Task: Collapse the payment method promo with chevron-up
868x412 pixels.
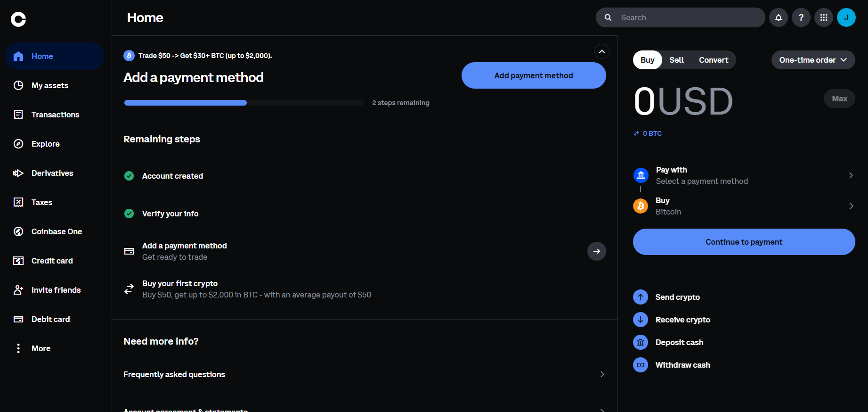Action: click(602, 51)
